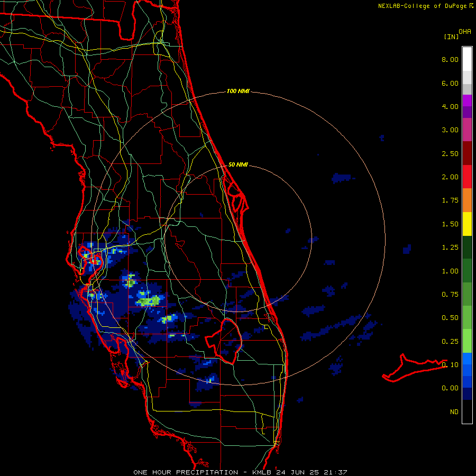Click the bright red legend swatch
This screenshot has height=476, width=476.
[467, 177]
